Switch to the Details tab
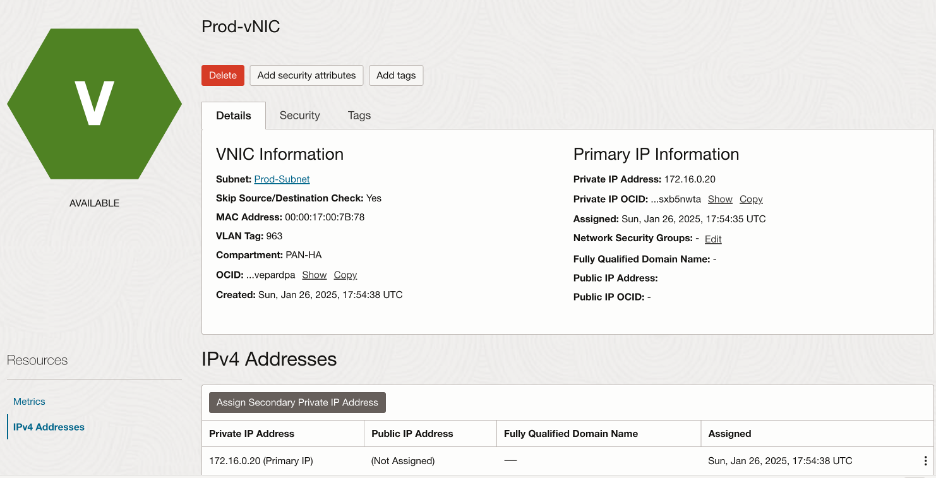The width and height of the screenshot is (936, 478). (233, 116)
